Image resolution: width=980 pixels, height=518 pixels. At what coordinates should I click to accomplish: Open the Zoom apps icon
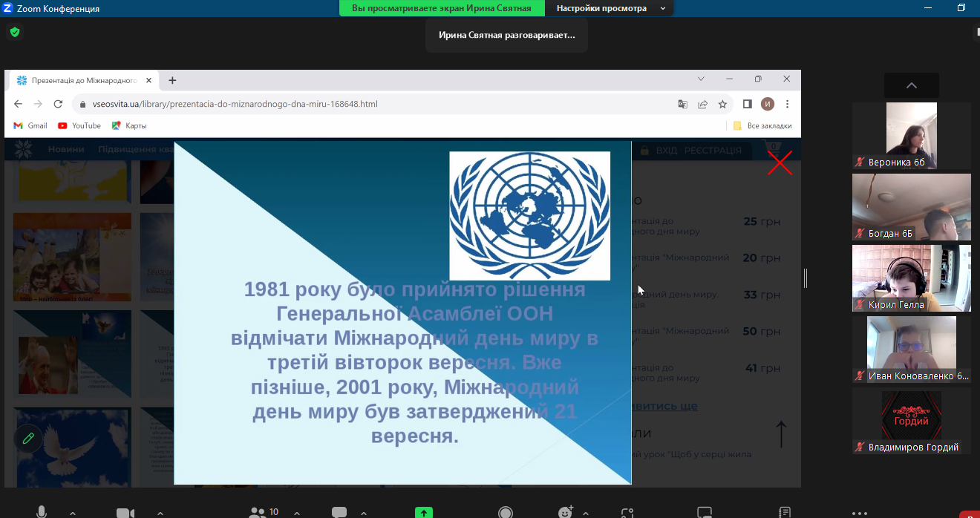[x=627, y=513]
